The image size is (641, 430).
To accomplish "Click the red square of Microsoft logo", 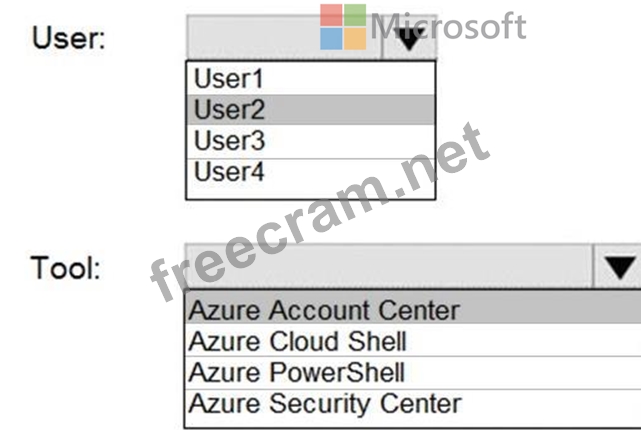I will (331, 15).
